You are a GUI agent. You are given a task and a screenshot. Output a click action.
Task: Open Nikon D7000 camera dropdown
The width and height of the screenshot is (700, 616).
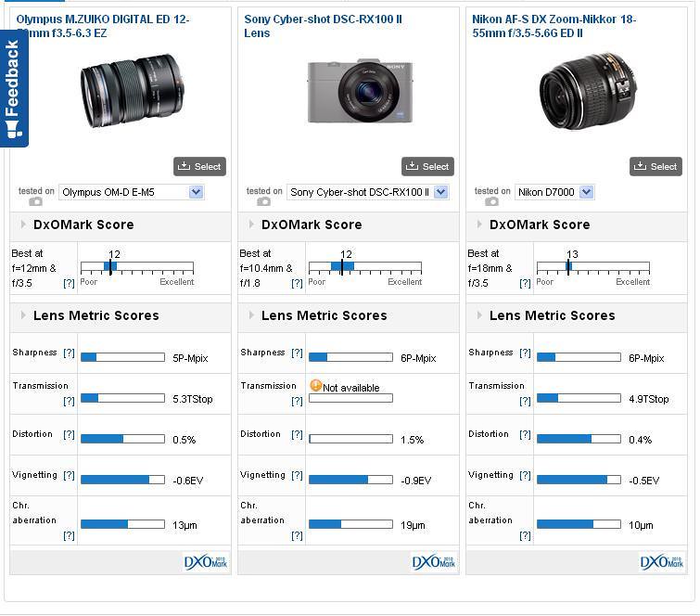tap(554, 192)
